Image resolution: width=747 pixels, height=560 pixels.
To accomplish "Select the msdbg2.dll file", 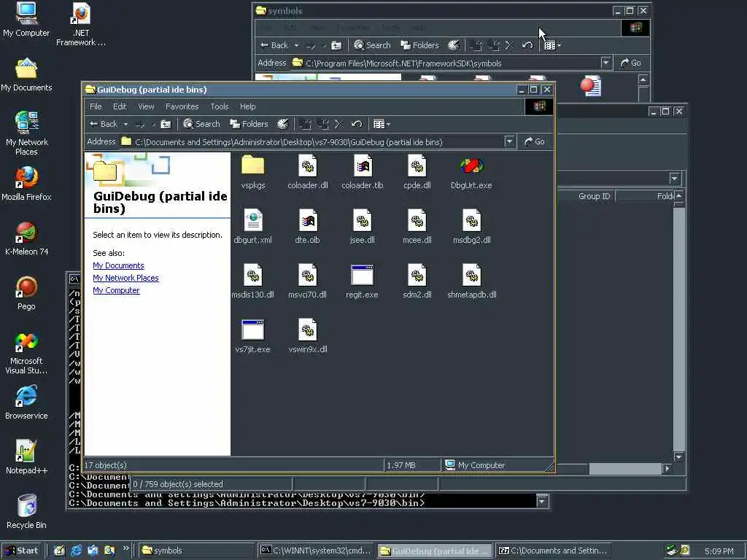I will pos(471,227).
